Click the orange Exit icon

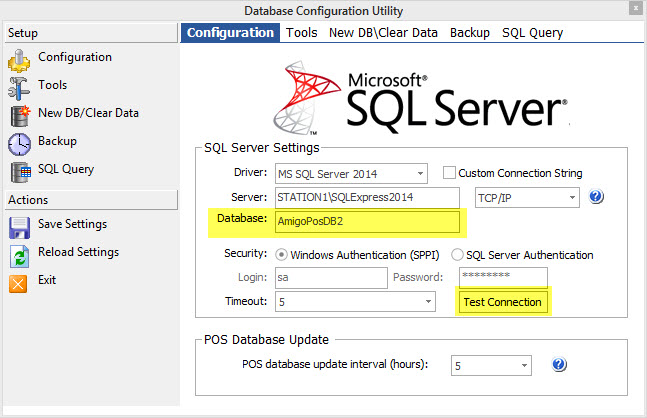(18, 284)
